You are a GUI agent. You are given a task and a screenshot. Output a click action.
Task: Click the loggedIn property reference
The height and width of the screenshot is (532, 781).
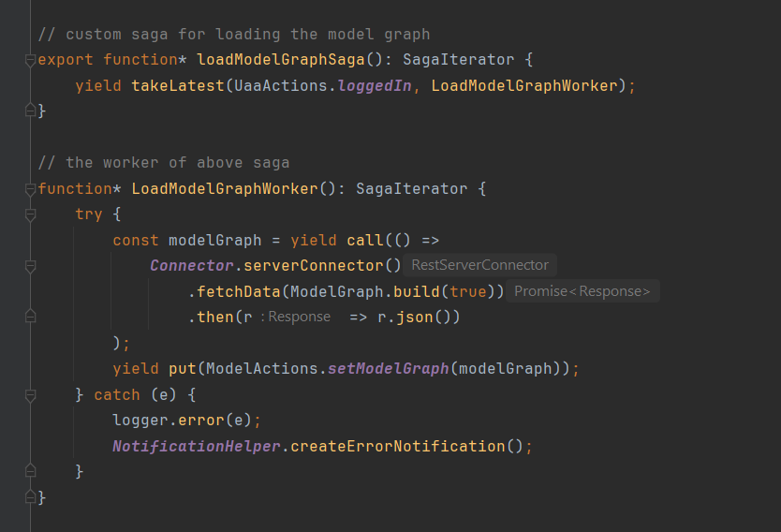pyautogui.click(x=376, y=85)
